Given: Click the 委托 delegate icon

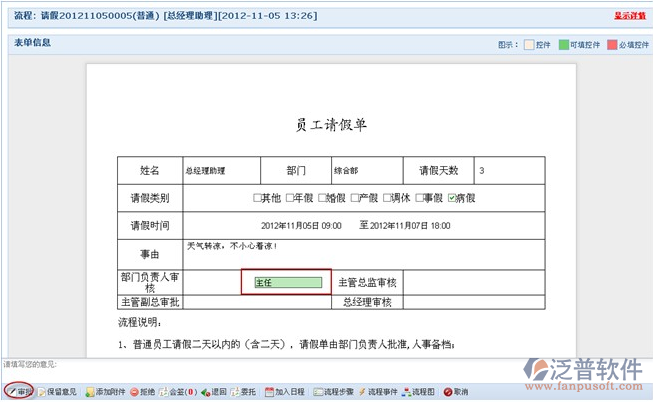Looking at the screenshot, I should (235, 392).
